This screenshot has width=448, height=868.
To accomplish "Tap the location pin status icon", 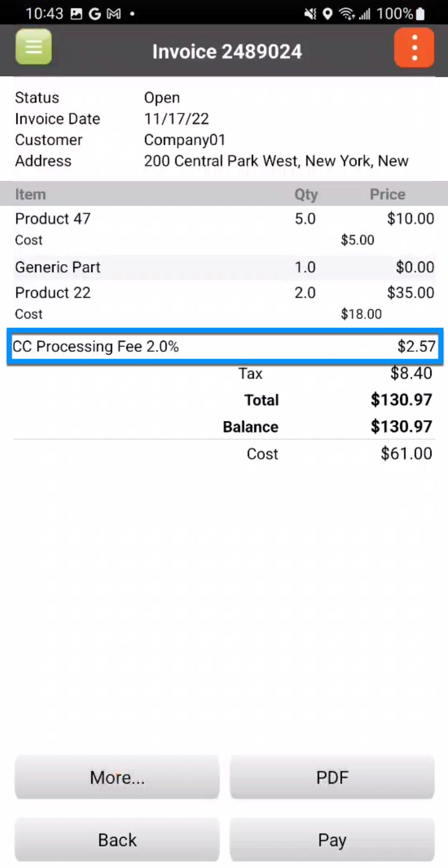I will (x=327, y=14).
